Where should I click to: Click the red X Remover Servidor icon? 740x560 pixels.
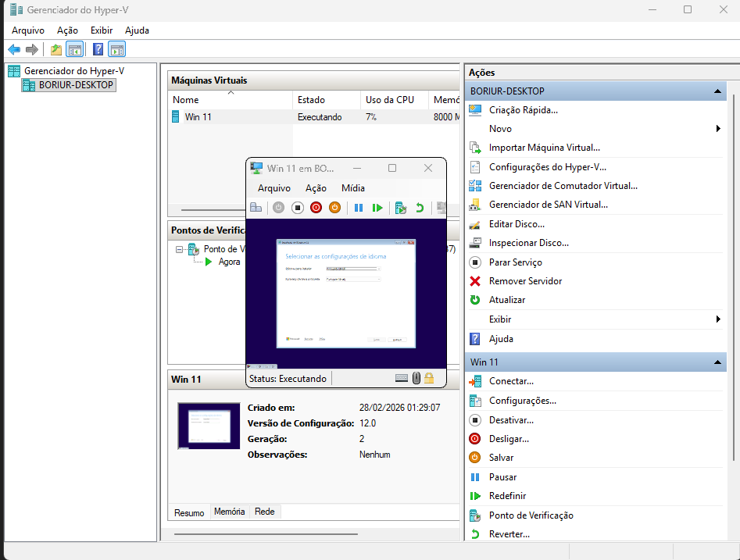click(475, 281)
